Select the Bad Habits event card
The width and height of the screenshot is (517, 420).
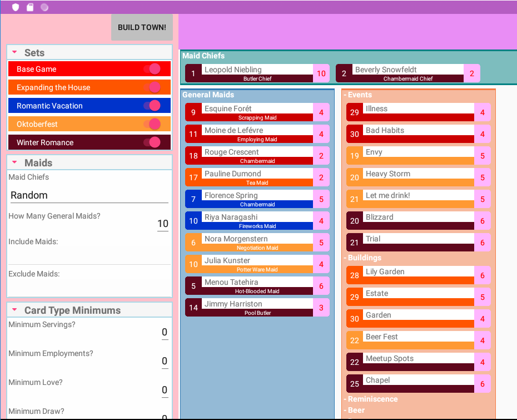pos(419,134)
